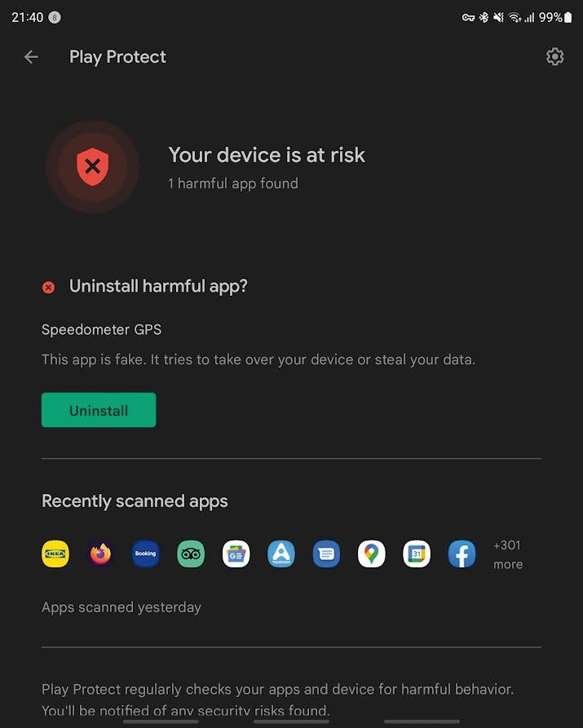Open the Google Maps app icon

(x=371, y=554)
